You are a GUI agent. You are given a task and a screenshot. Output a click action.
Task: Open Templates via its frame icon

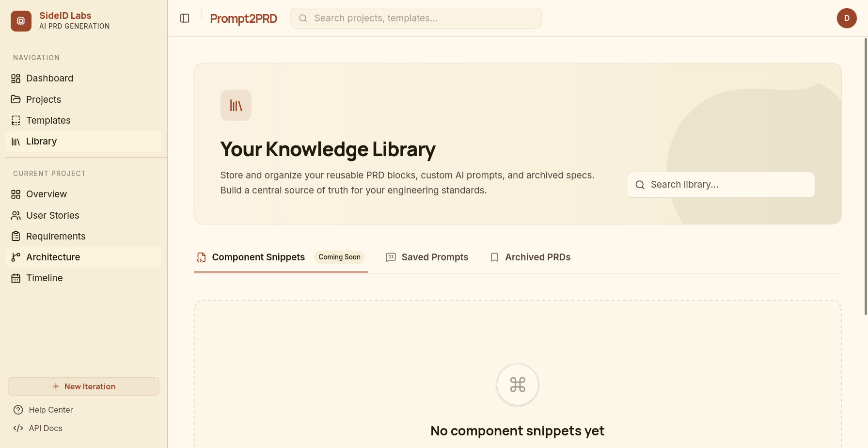pos(16,120)
